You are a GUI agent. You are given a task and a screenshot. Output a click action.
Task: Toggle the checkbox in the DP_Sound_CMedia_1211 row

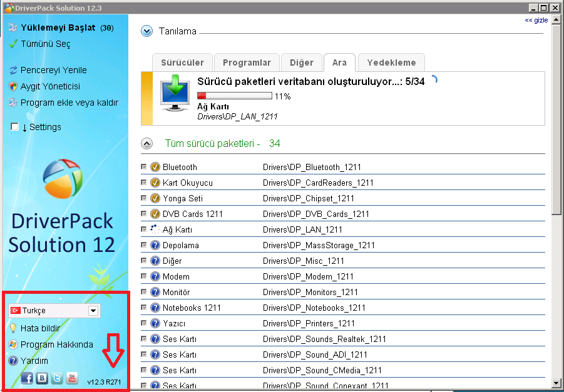(144, 370)
